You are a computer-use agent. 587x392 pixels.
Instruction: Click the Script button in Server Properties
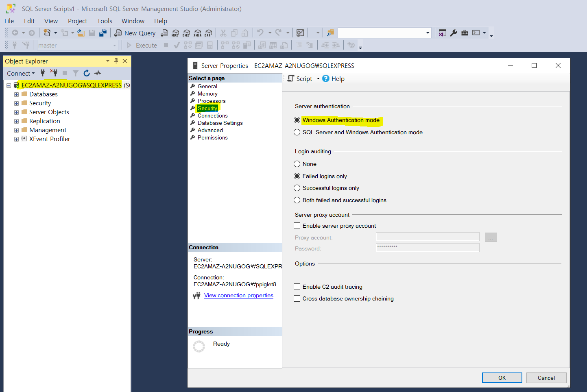(300, 78)
